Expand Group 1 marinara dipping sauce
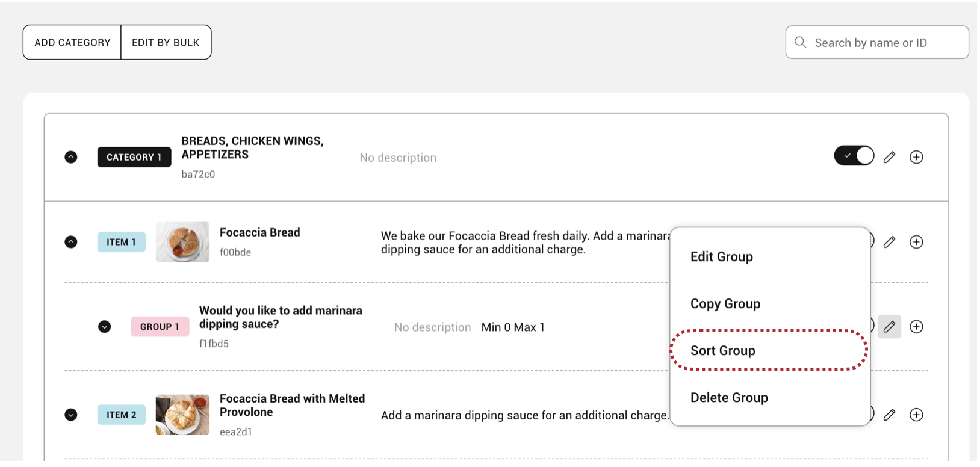980x467 pixels. tap(105, 327)
